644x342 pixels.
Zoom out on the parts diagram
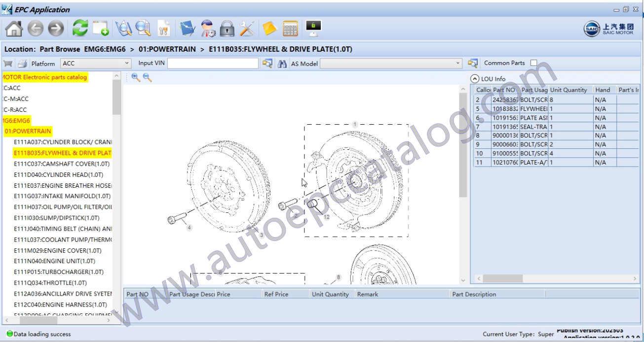tap(147, 77)
